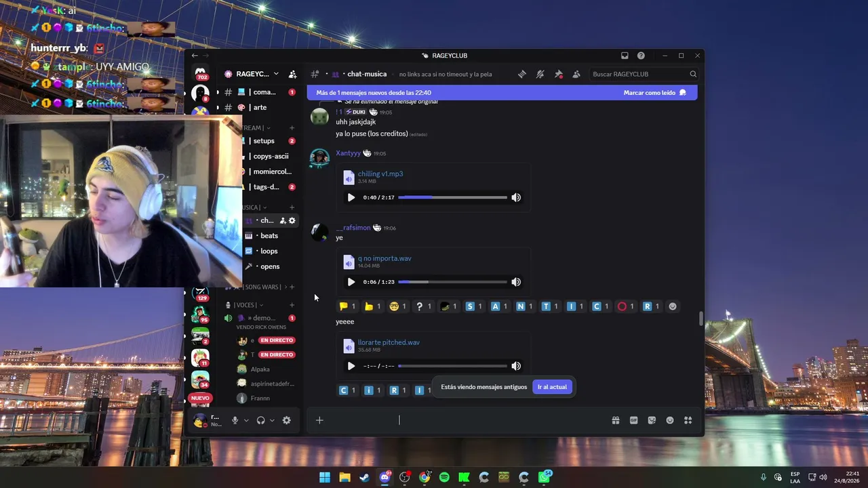
Task: Expand microphone input options arrow
Action: 246,420
